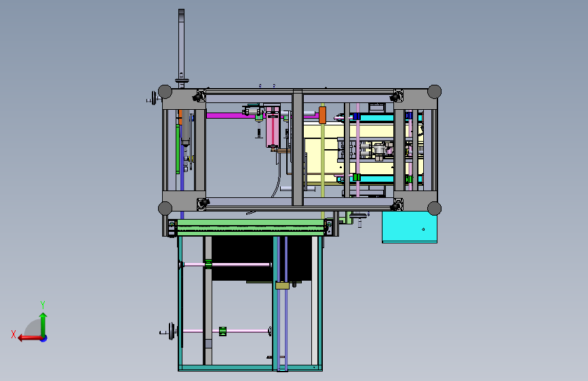Screen dimensions: 588x381
Task: Select the handwheel on the lower pink shaft
Action: pos(172,332)
